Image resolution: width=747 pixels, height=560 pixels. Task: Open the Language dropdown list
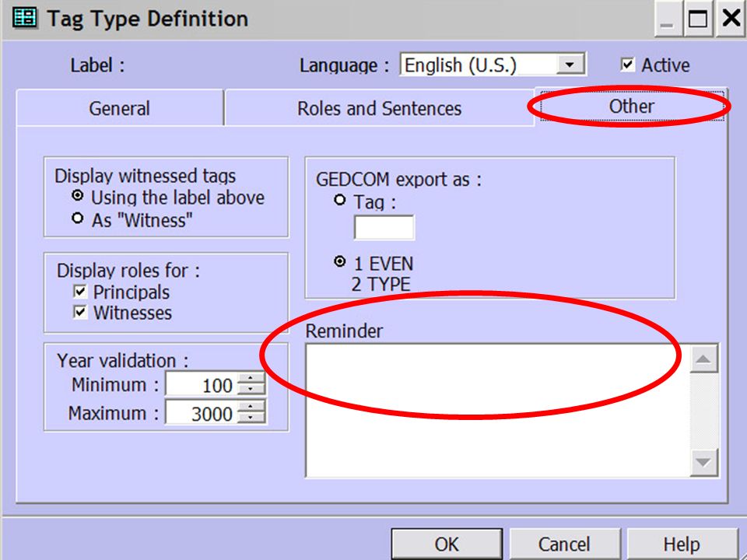coord(570,65)
